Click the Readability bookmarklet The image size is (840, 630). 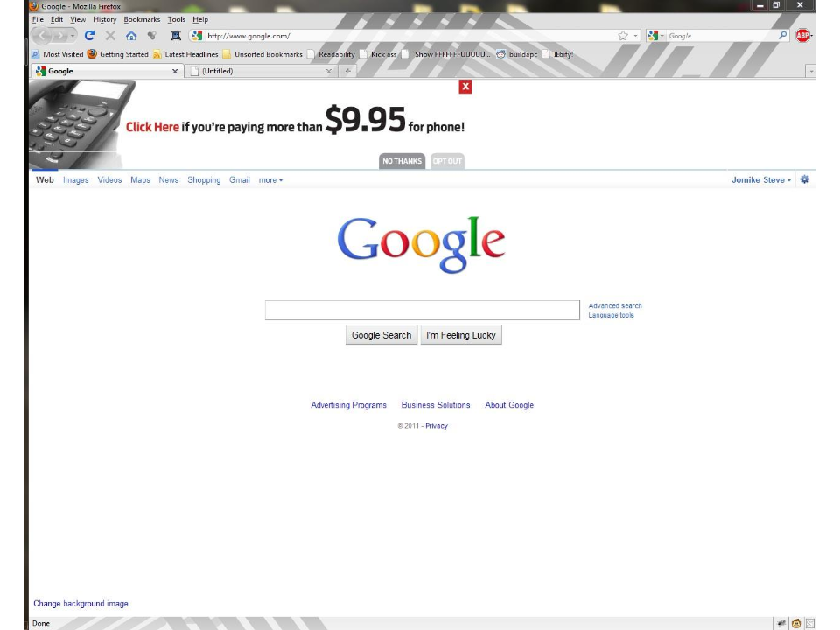[331, 54]
